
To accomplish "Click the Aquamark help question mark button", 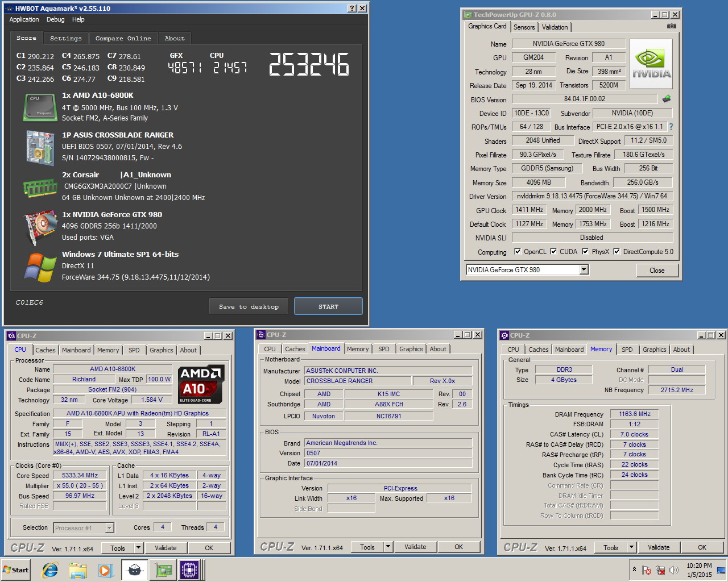I will pyautogui.click(x=352, y=8).
